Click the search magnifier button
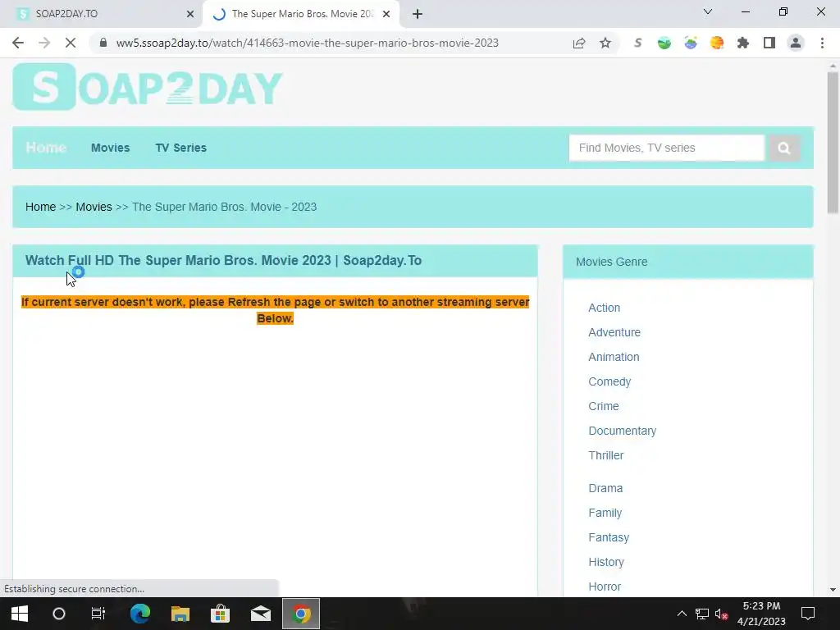Screen dimensions: 840x630 click(784, 148)
